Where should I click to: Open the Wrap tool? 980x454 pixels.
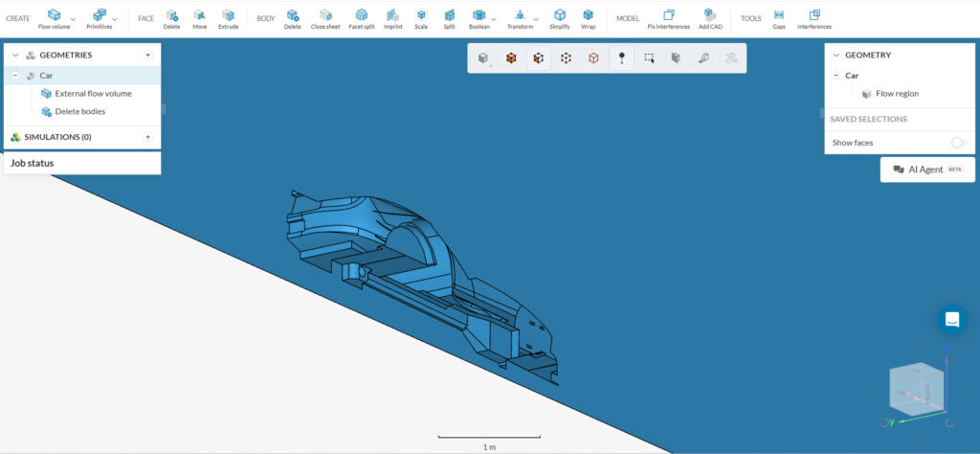(588, 18)
